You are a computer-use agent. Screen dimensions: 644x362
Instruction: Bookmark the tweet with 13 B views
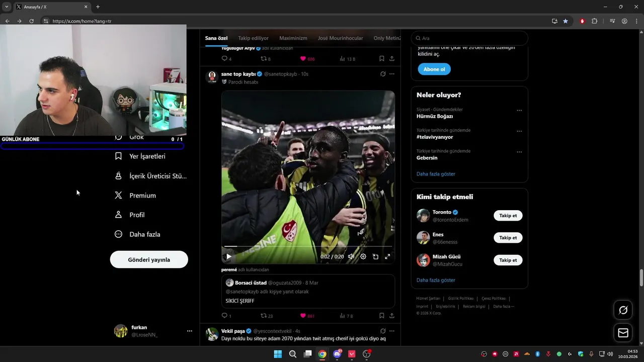(381, 59)
